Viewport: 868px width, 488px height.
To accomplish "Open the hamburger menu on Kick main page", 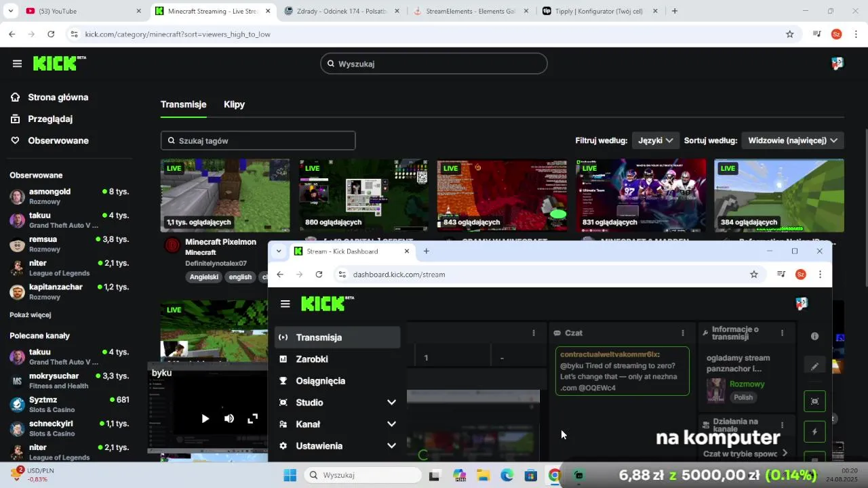I will [17, 64].
